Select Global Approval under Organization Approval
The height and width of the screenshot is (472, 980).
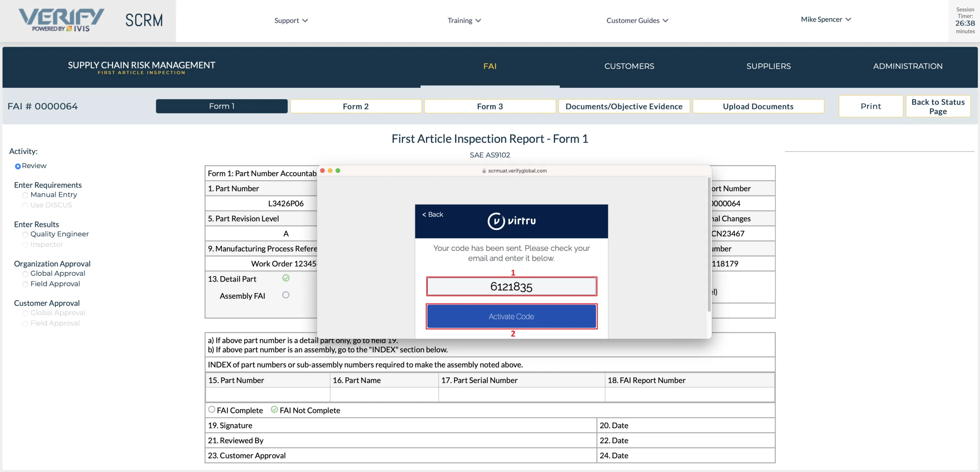point(25,274)
